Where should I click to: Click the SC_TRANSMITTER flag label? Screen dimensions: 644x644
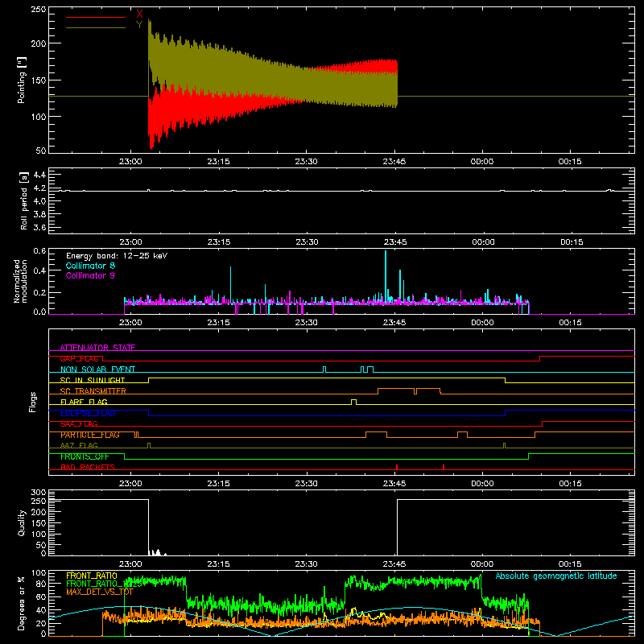(x=93, y=391)
